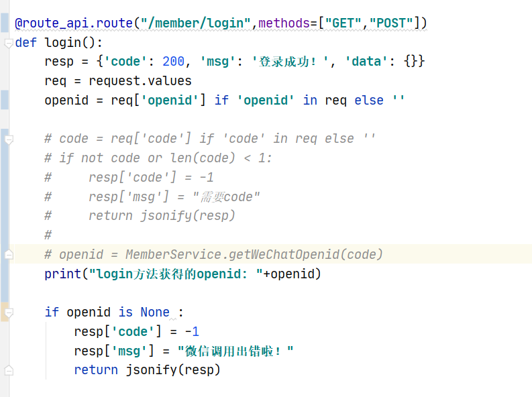
Task: Click the string "微信调用出错啦!"
Action: (x=235, y=351)
